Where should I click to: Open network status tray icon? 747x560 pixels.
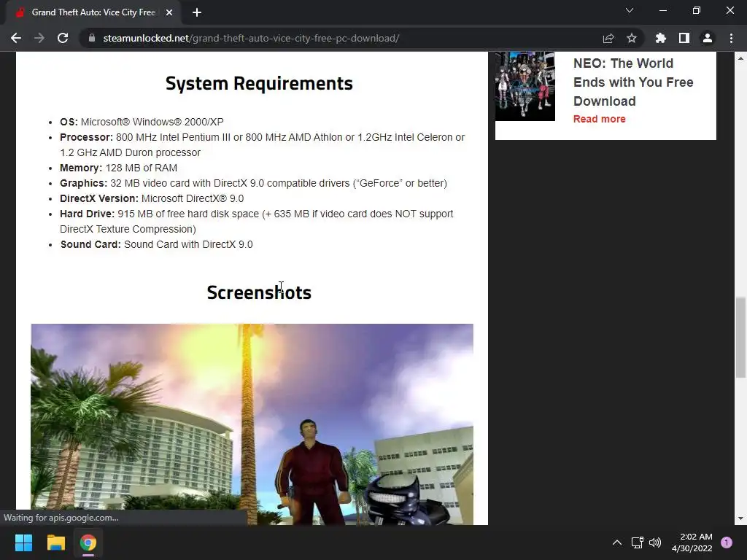tap(637, 542)
